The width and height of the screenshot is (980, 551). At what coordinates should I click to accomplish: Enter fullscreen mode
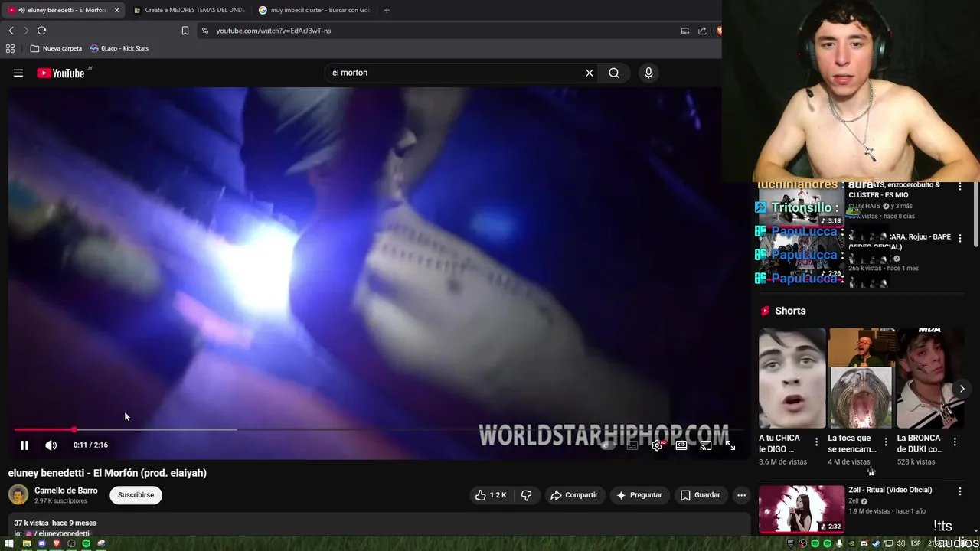pyautogui.click(x=730, y=445)
